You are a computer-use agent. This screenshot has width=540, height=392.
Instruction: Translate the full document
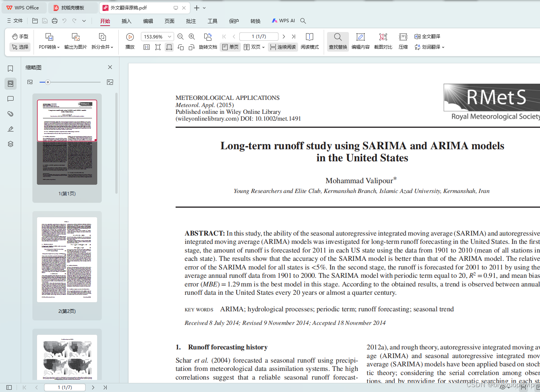pyautogui.click(x=427, y=37)
